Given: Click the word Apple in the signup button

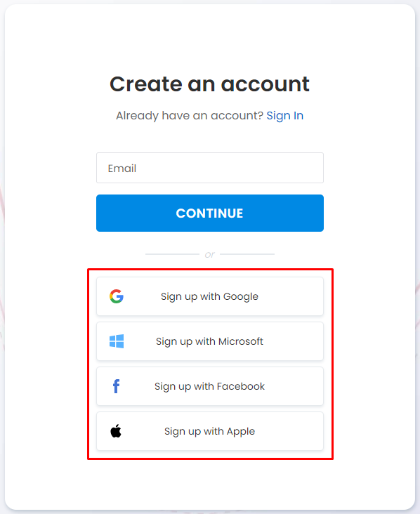Looking at the screenshot, I should [x=241, y=432].
